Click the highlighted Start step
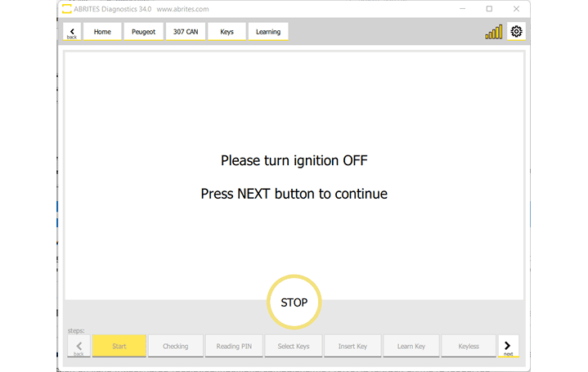The width and height of the screenshot is (588, 372). tap(119, 346)
